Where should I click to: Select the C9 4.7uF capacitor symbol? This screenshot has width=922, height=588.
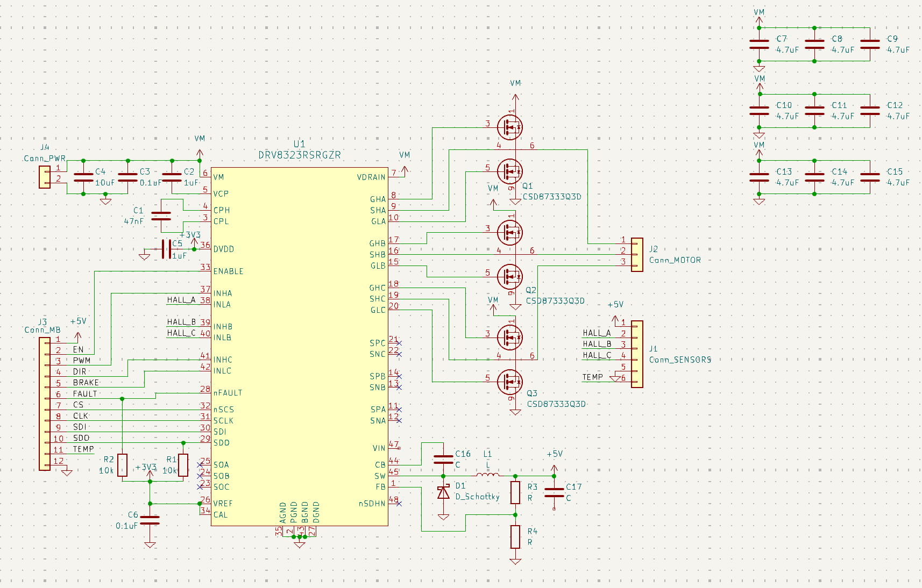pos(870,44)
